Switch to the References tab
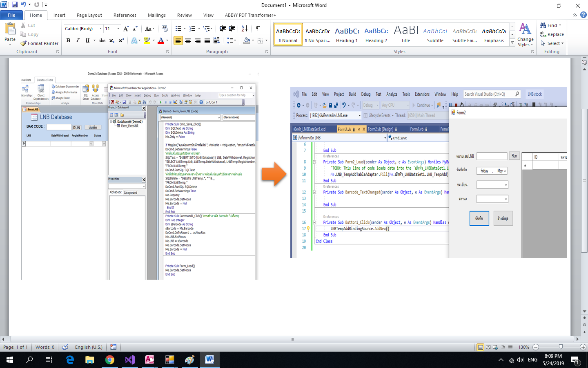 (x=125, y=15)
